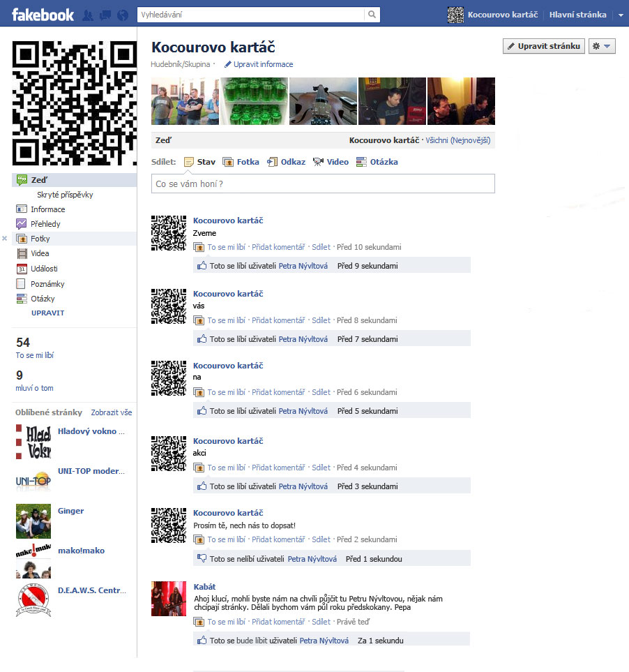Add a comment to the 'vás' post
Viewport: 629px width, 672px height.
(278, 320)
